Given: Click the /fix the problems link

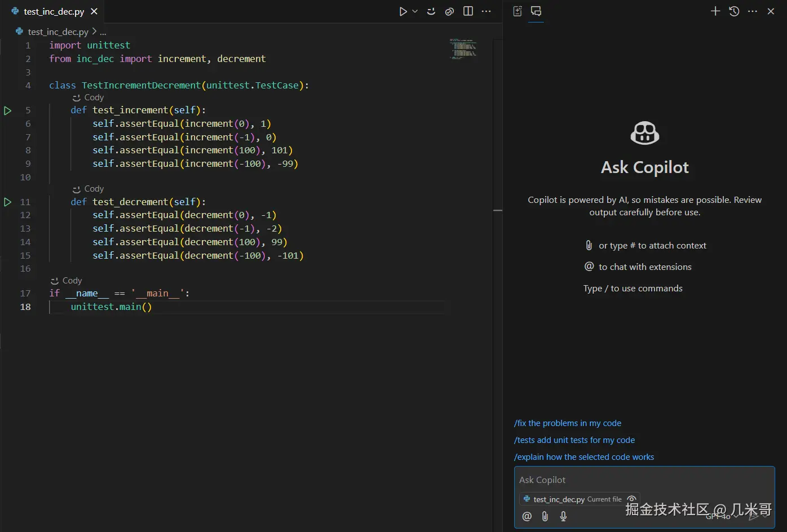Looking at the screenshot, I should 568,423.
